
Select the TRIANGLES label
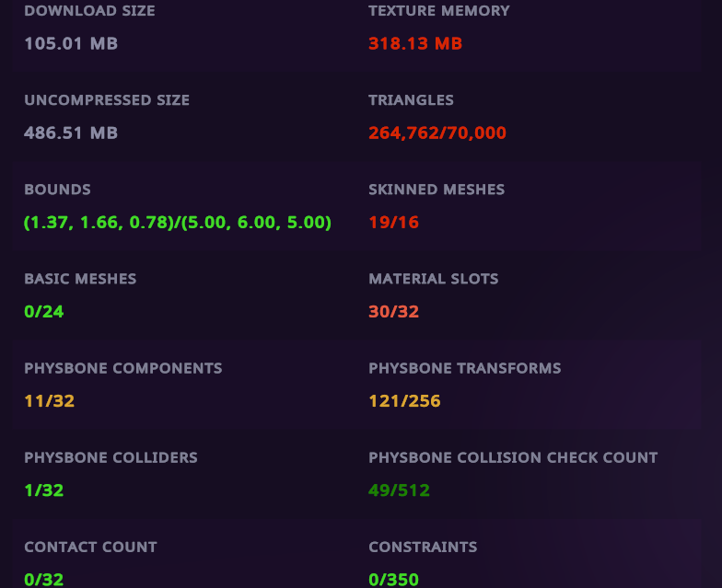pyautogui.click(x=411, y=99)
